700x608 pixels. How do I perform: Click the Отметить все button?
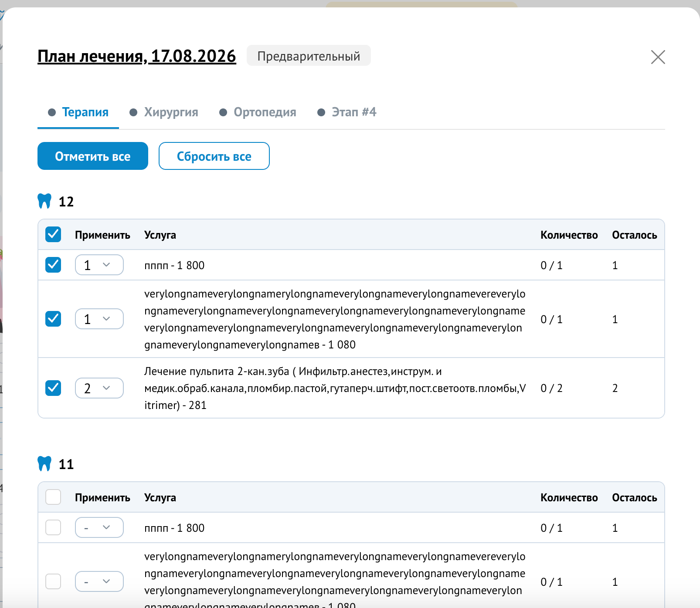coord(93,156)
